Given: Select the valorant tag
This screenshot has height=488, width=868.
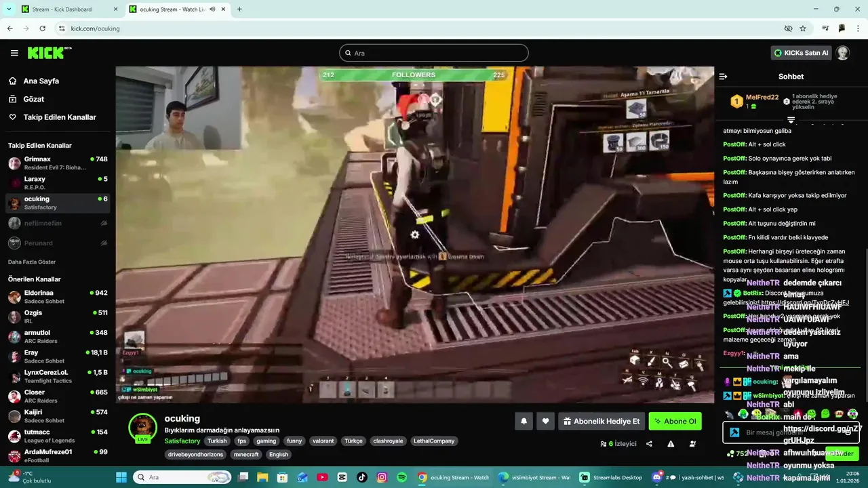Looking at the screenshot, I should [323, 441].
